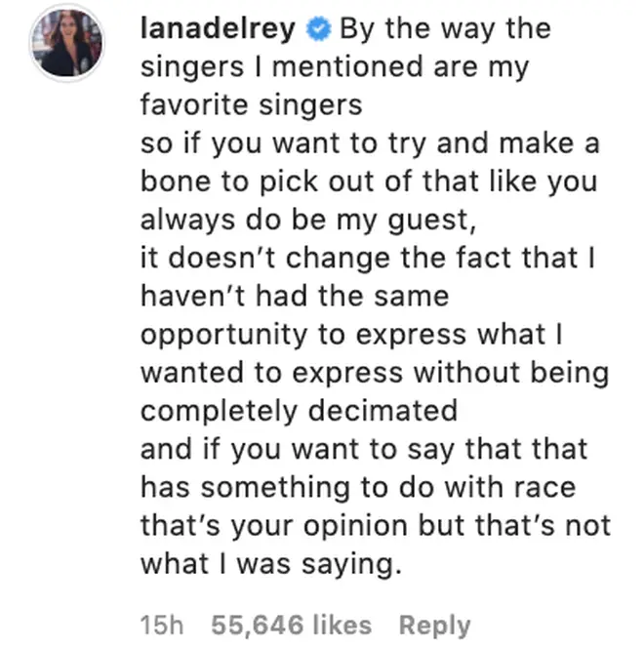Click the line starting "By the way the"
Viewport: 644px width, 647px height.
445,29
